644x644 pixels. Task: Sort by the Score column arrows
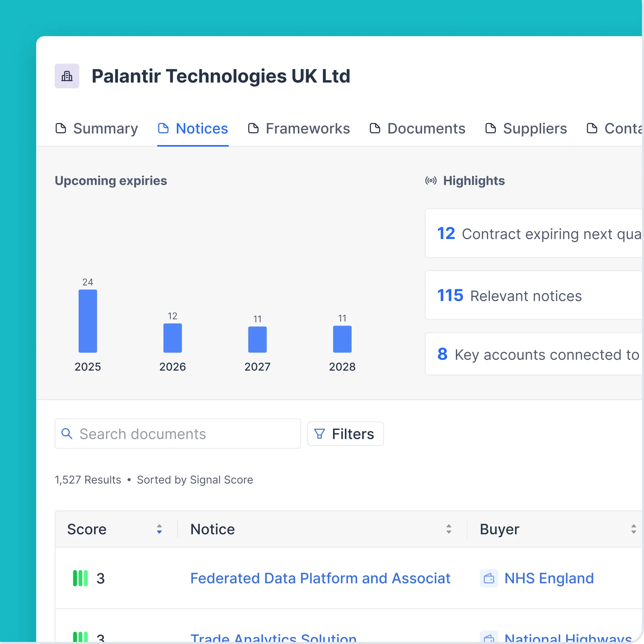click(x=159, y=529)
